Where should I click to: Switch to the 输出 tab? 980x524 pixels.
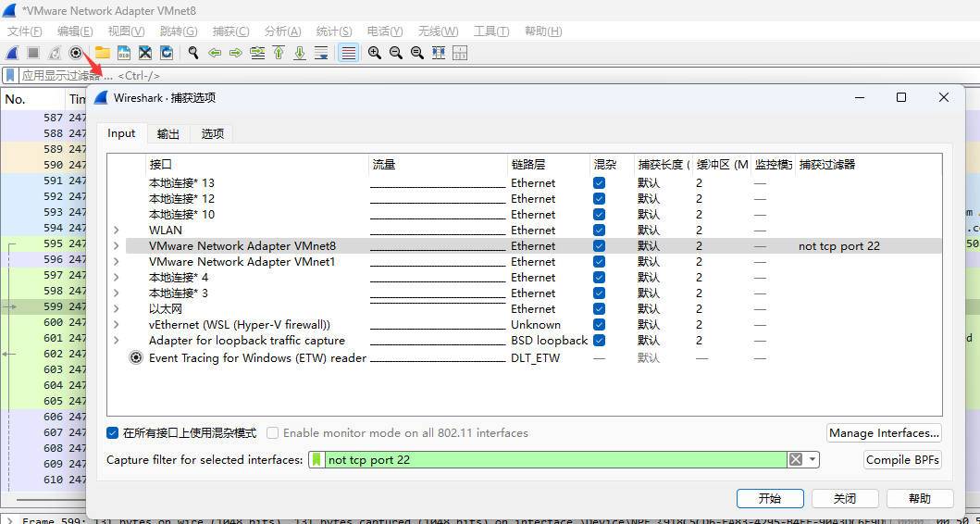pos(168,134)
